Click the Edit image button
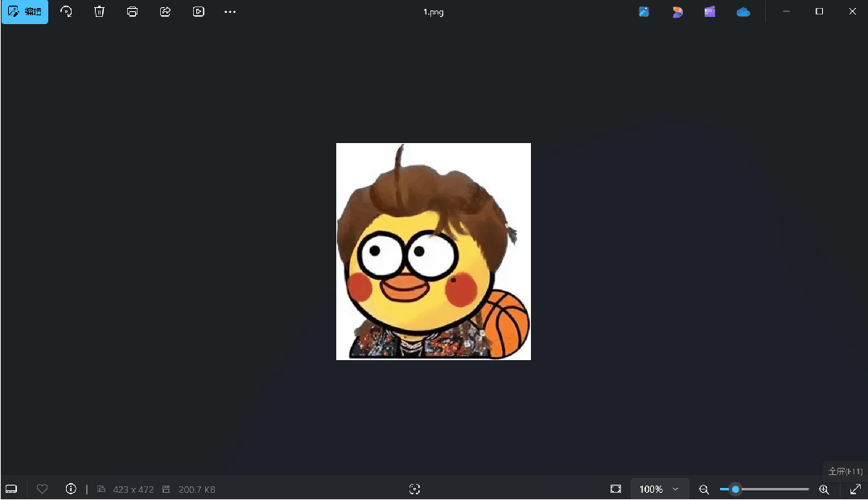The width and height of the screenshot is (868, 500). coord(25,12)
